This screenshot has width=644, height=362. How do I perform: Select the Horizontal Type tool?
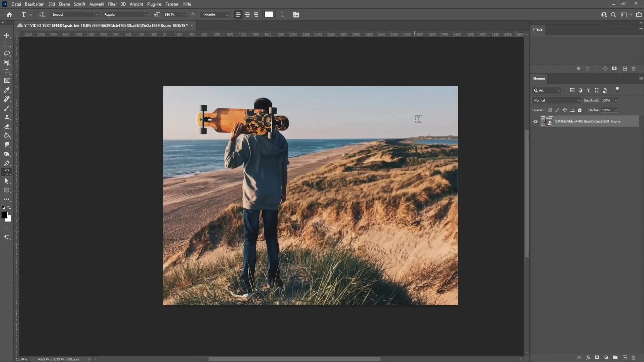pos(7,172)
